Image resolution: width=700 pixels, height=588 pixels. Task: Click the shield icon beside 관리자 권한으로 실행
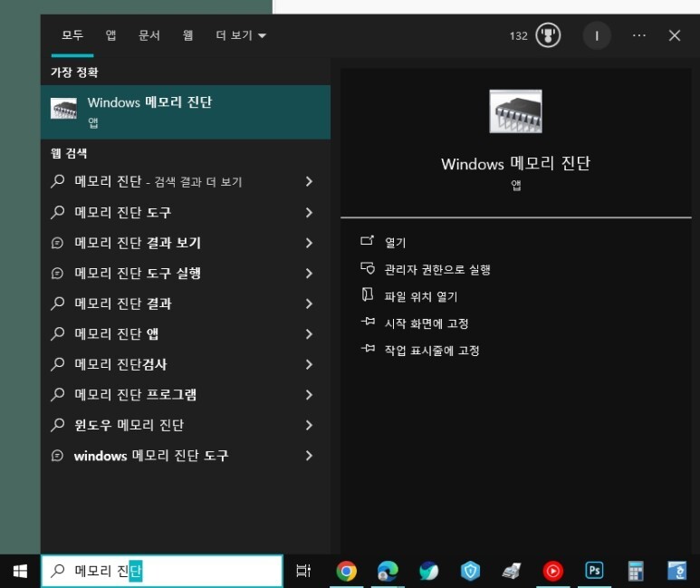coord(368,268)
